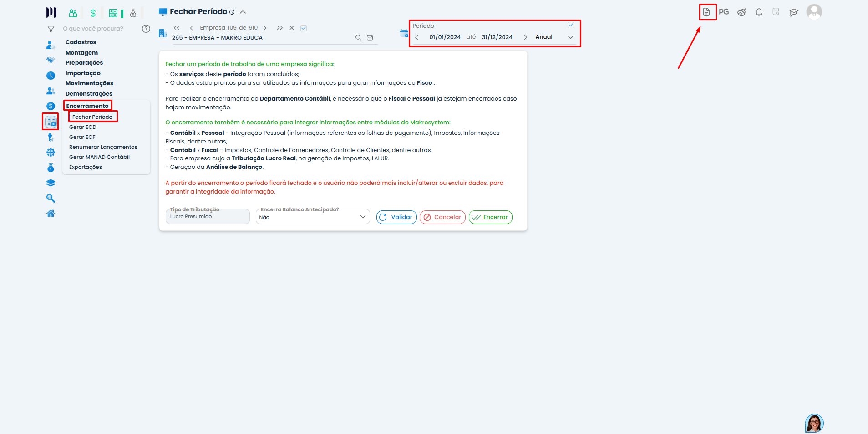The width and height of the screenshot is (868, 434).
Task: Select Gerar ECD menu item
Action: click(83, 127)
